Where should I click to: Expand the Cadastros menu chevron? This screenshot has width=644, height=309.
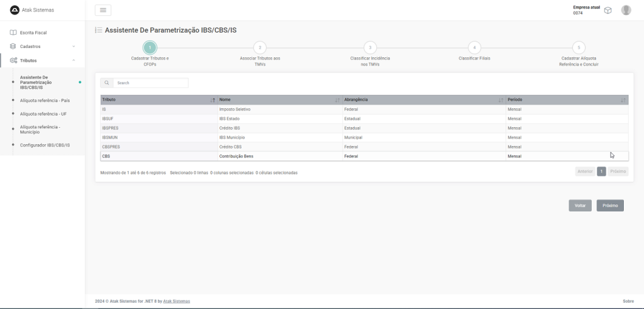tap(74, 47)
